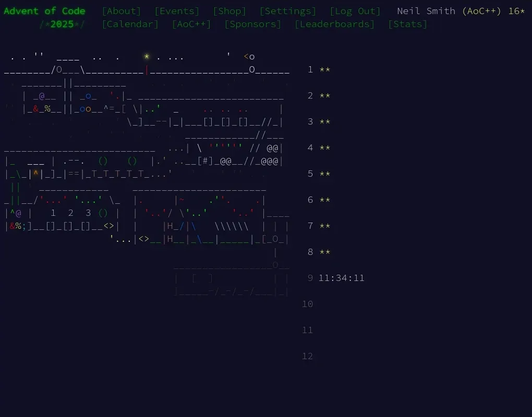
Task: Click the two gold stars beside Day 1
Action: point(324,69)
